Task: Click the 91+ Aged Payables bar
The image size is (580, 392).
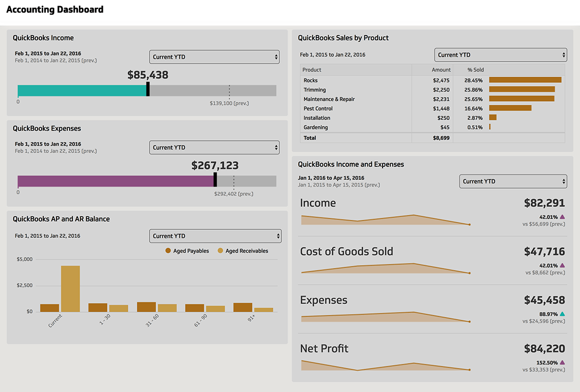Action: pyautogui.click(x=243, y=307)
